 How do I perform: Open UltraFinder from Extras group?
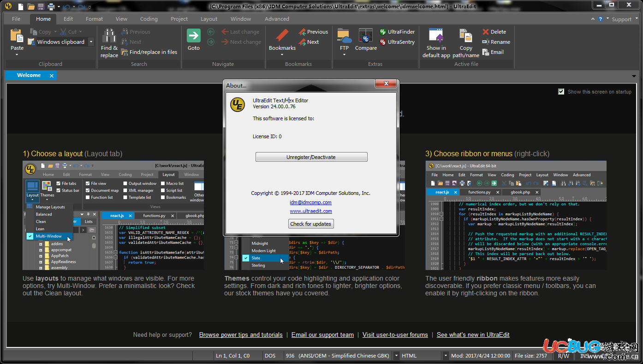click(x=397, y=32)
